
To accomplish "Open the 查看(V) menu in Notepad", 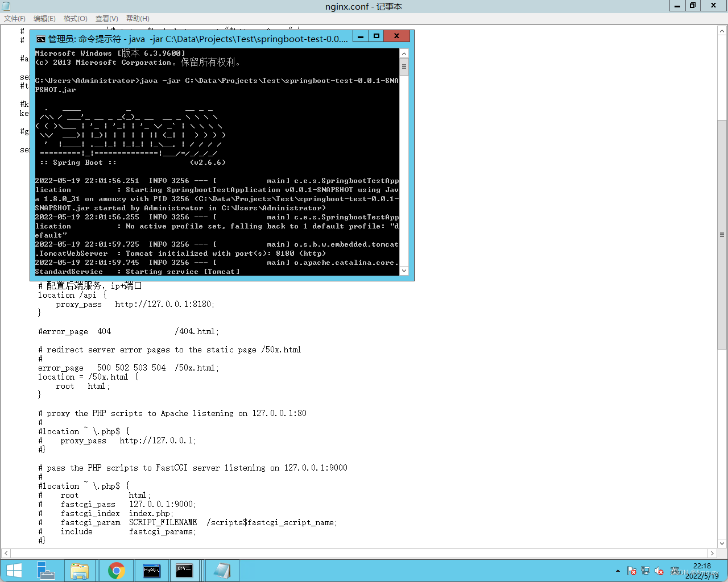I will [106, 18].
